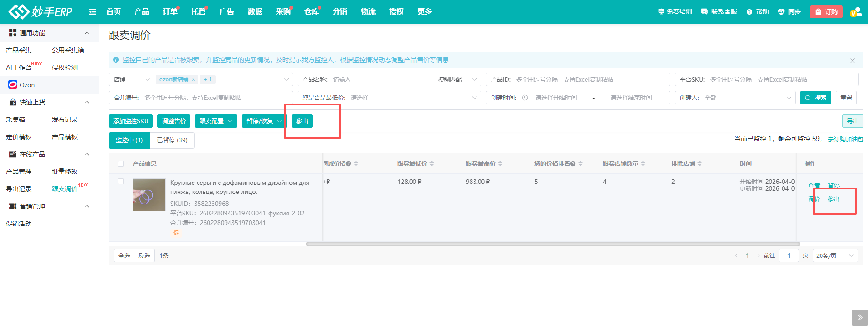Open the 模糊匹配 dropdown
This screenshot has width=868, height=329.
[x=457, y=79]
